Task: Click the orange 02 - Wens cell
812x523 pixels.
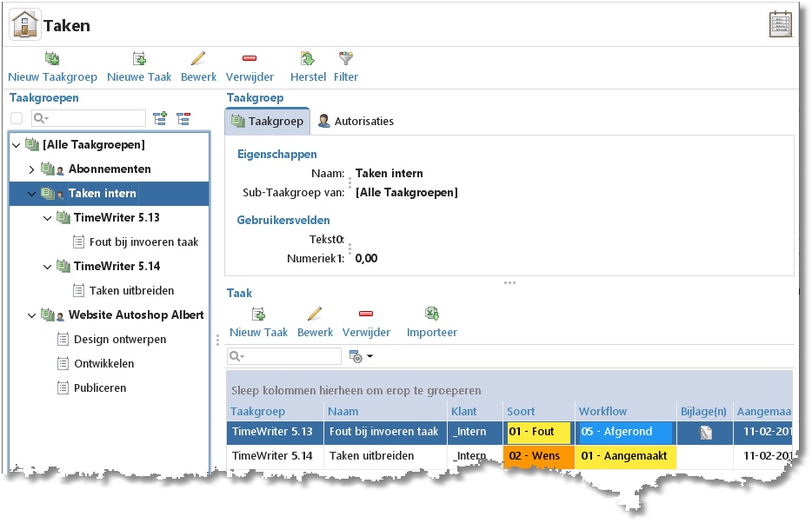Action: tap(538, 456)
